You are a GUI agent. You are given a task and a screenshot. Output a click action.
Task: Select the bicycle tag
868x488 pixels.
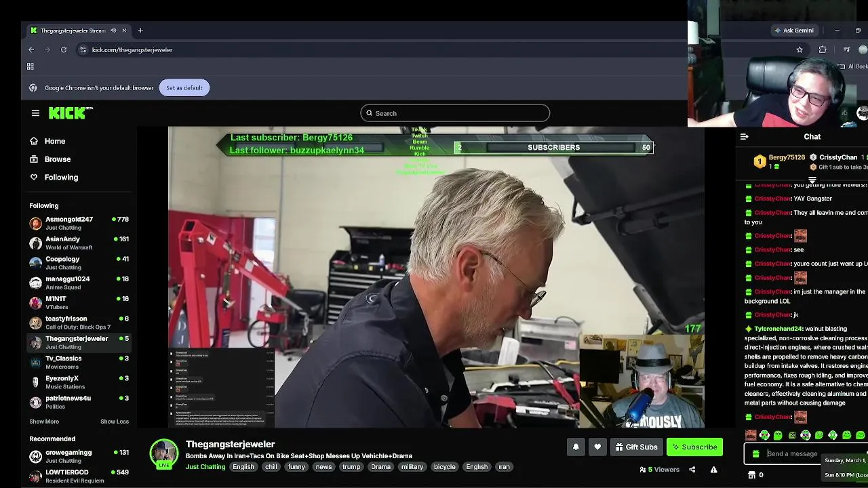445,466
